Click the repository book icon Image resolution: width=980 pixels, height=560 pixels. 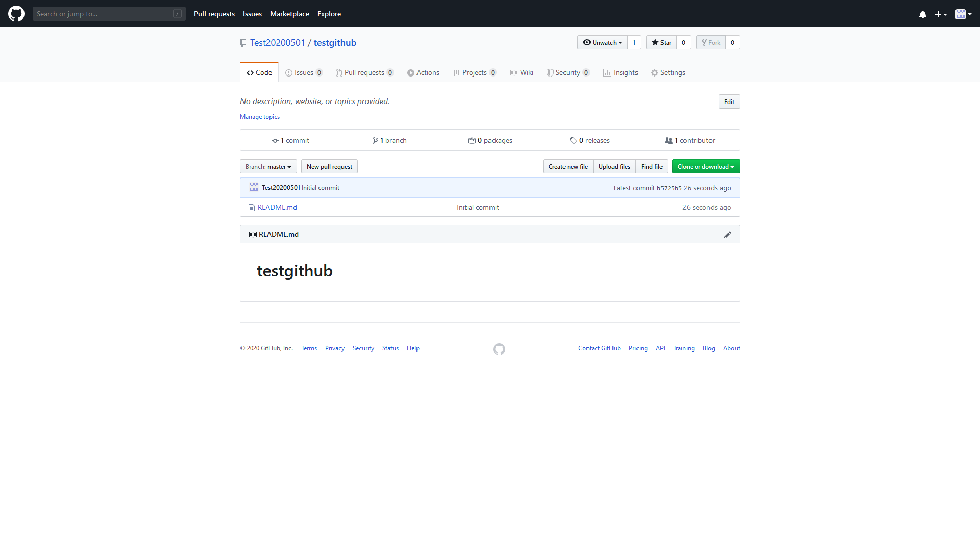[243, 43]
